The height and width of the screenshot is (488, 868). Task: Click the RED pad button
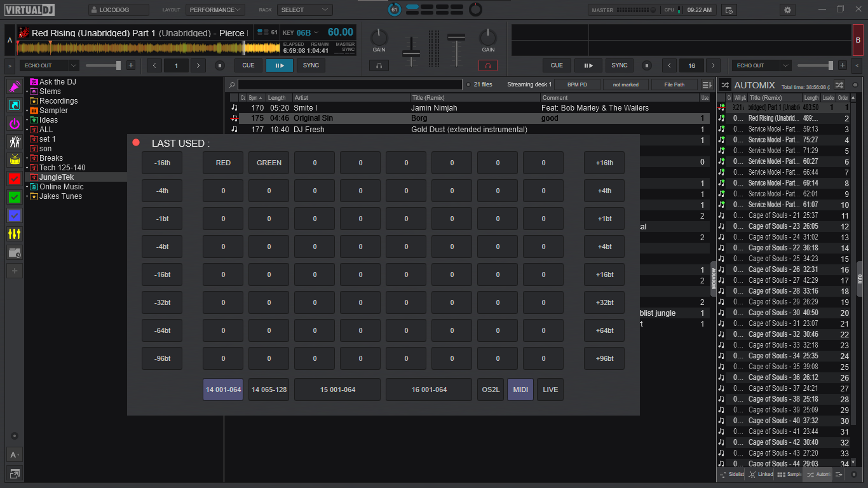[223, 163]
